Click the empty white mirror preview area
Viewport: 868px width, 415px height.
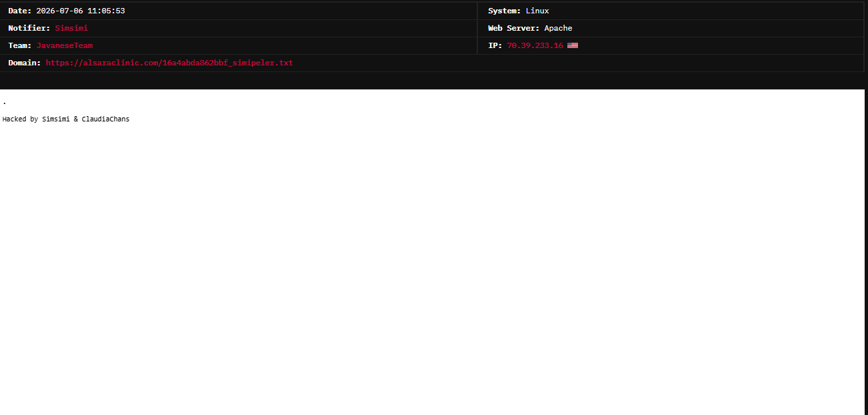click(x=432, y=267)
